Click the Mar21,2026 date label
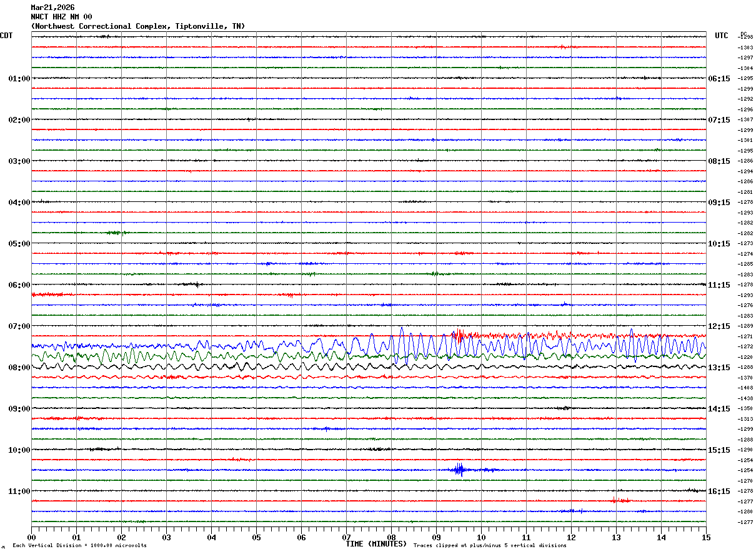Image resolution: width=756 pixels, height=554 pixels. click(x=52, y=8)
